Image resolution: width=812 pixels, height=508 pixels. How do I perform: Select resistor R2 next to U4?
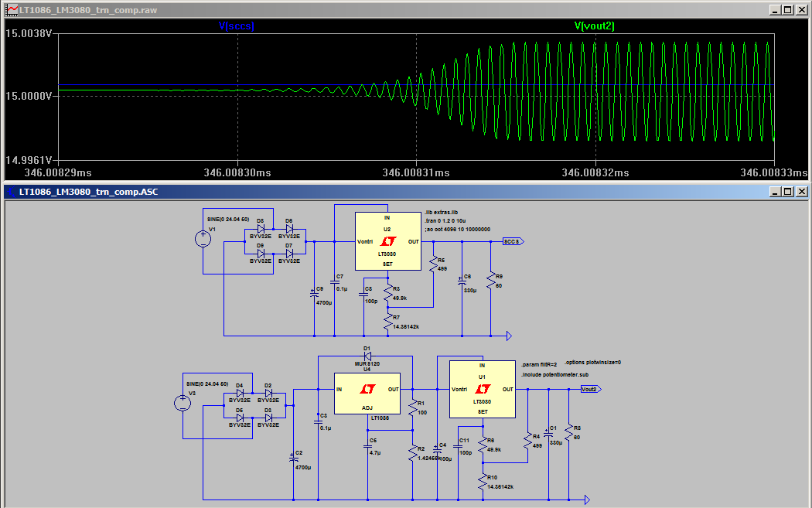coord(413,454)
